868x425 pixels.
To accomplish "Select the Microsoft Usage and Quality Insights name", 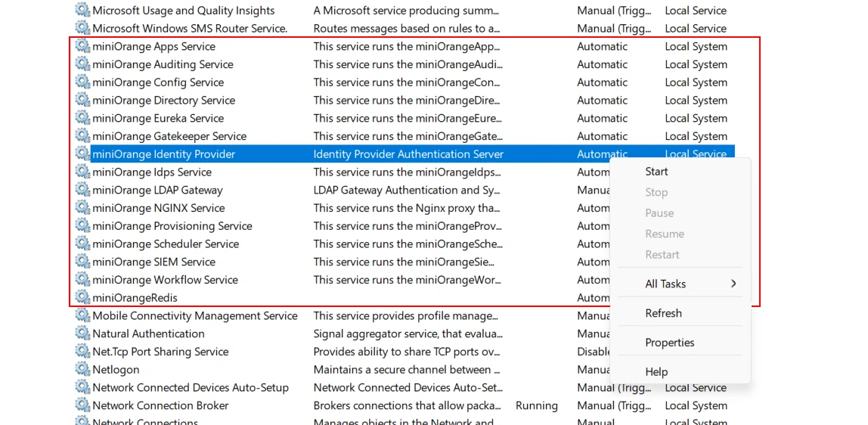I will (183, 11).
